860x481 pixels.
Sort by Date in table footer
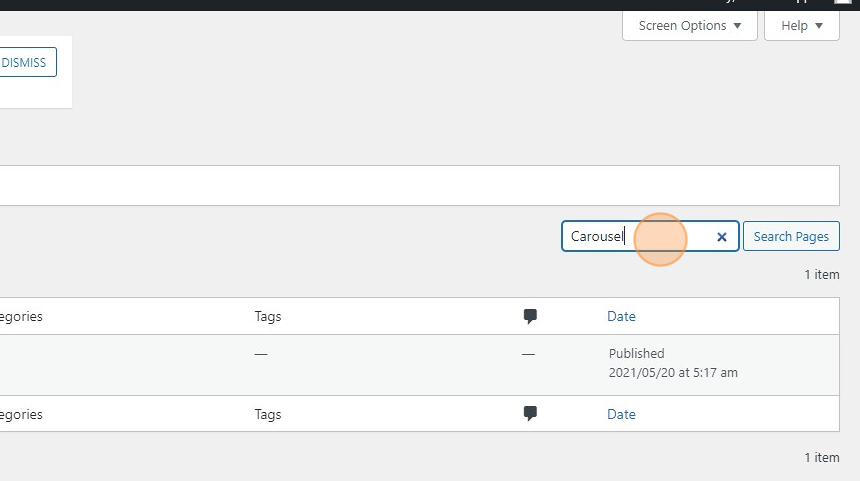pyautogui.click(x=621, y=414)
